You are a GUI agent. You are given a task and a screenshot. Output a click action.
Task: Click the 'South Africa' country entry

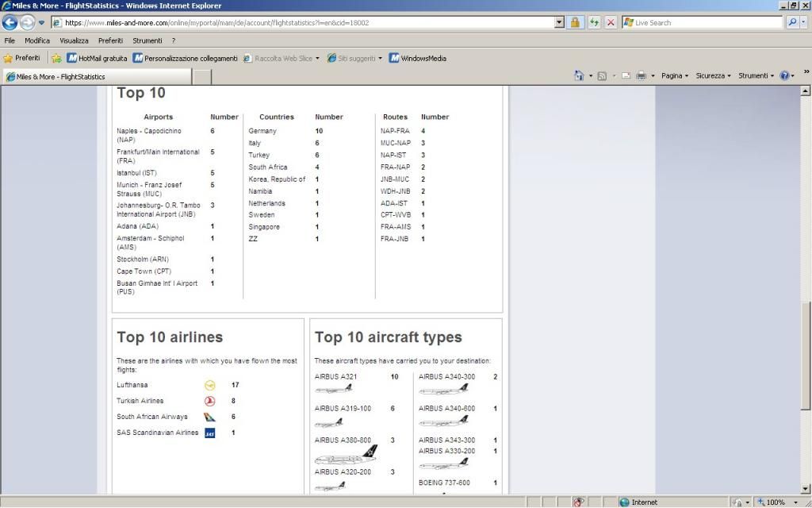pos(268,167)
